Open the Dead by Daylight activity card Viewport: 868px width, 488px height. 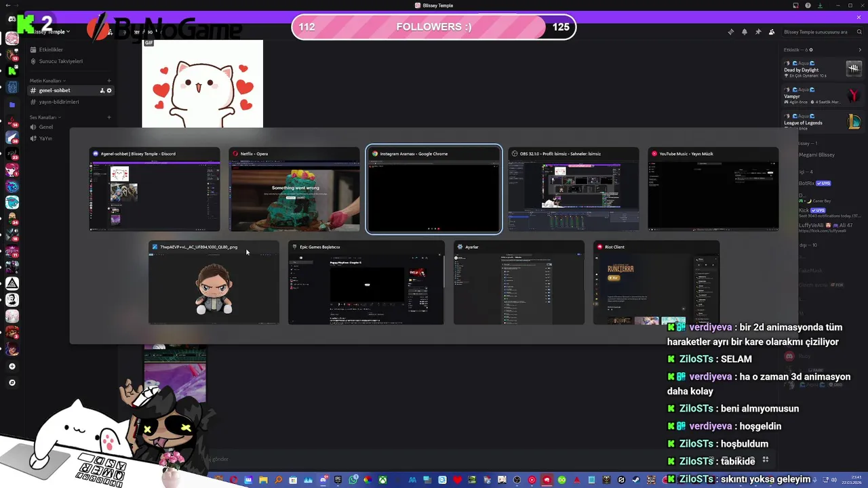[x=822, y=69]
